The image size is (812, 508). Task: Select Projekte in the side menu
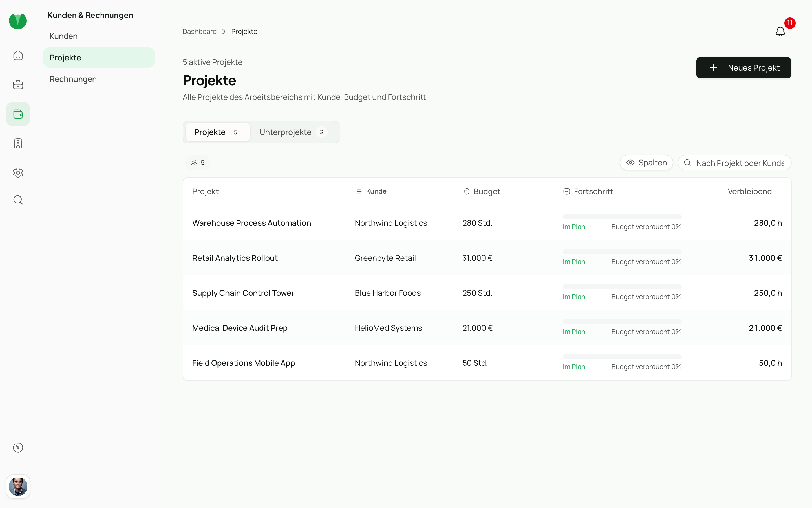click(99, 58)
